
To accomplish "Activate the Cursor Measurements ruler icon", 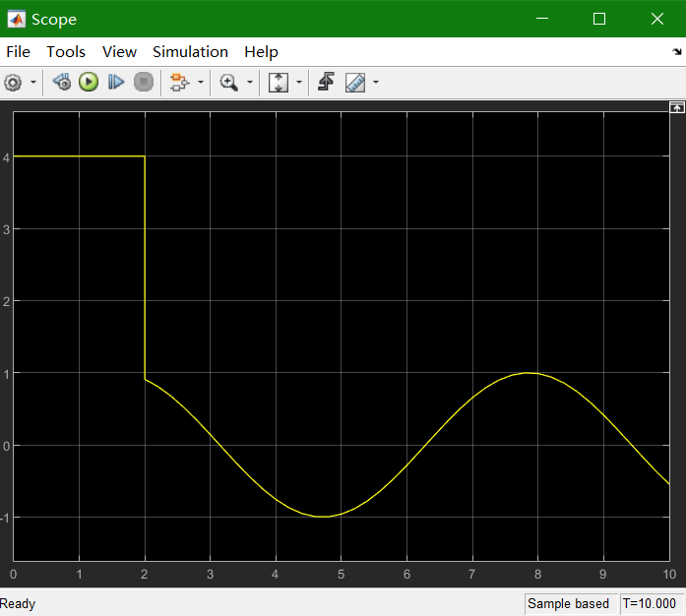I will [x=355, y=82].
